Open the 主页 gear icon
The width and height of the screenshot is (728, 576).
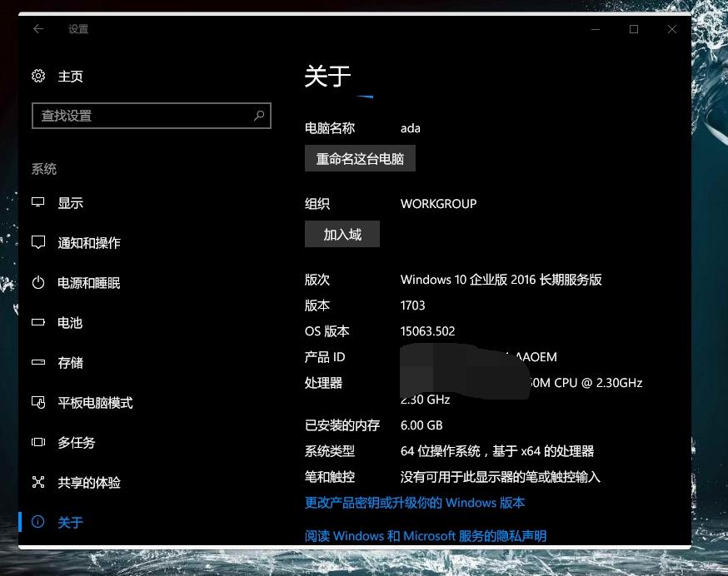[x=38, y=76]
